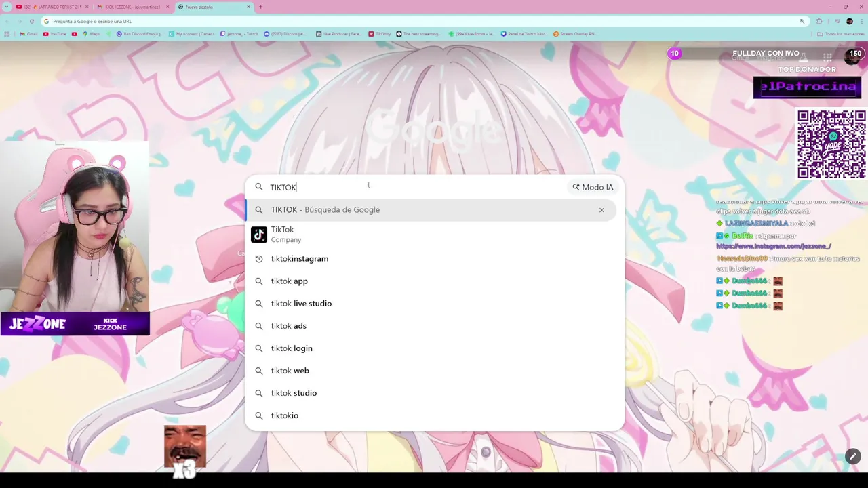Open the Chrome profile avatar
This screenshot has height=488, width=868.
pyautogui.click(x=850, y=21)
